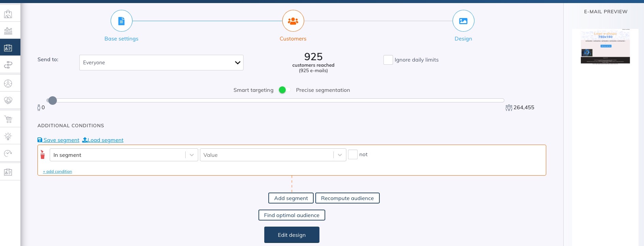Click the Add segment button
644x246 pixels.
coord(291,198)
